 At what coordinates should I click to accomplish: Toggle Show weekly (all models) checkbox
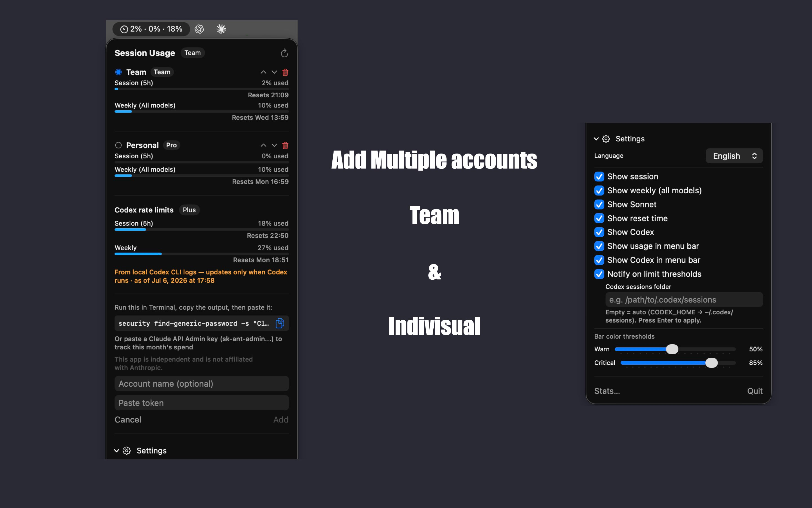point(599,190)
